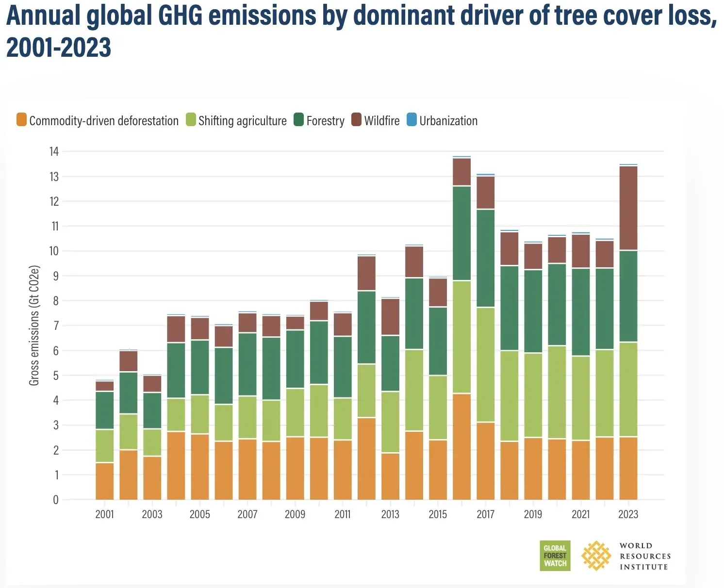Click the 2009 forestry bar segment

click(x=296, y=359)
